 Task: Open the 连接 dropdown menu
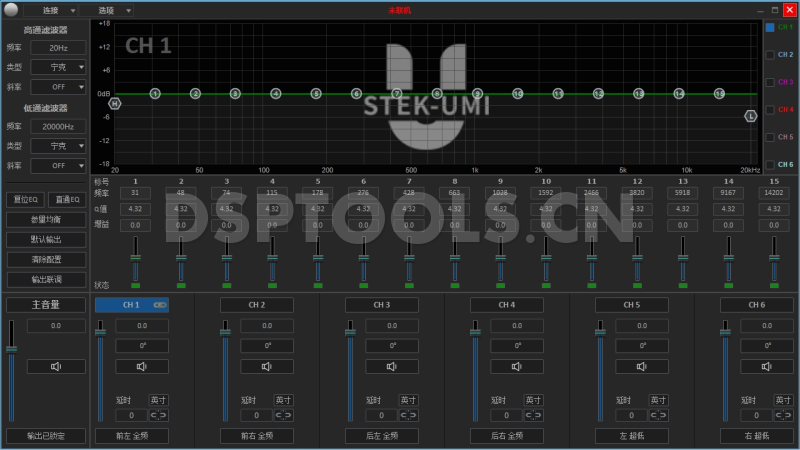point(51,10)
